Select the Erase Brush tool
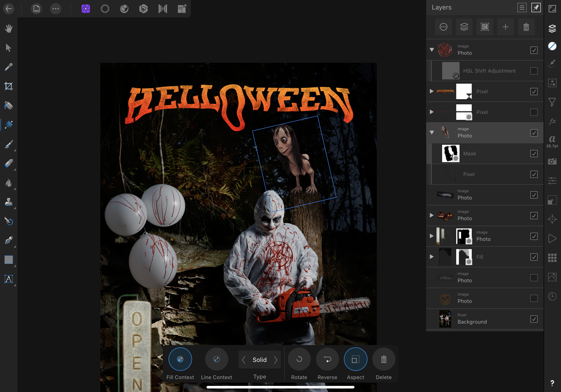The width and height of the screenshot is (561, 392). [x=8, y=164]
